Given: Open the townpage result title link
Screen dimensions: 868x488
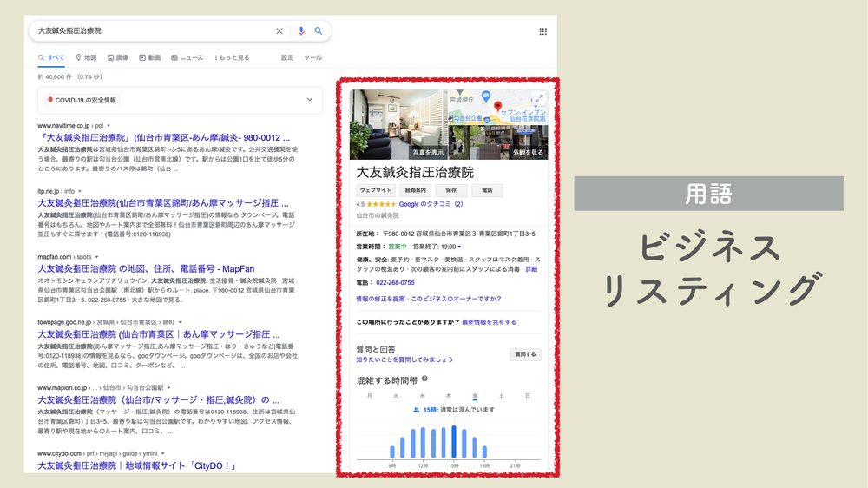Looking at the screenshot, I should (x=159, y=334).
